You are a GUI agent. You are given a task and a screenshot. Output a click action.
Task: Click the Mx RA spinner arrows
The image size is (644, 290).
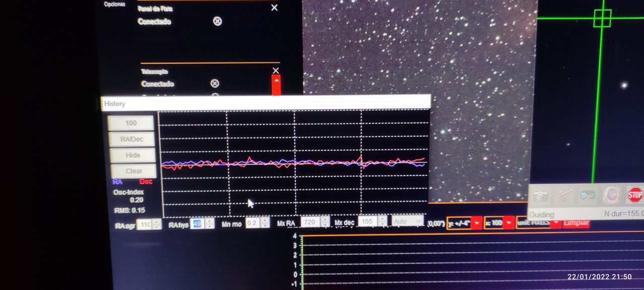tap(325, 222)
